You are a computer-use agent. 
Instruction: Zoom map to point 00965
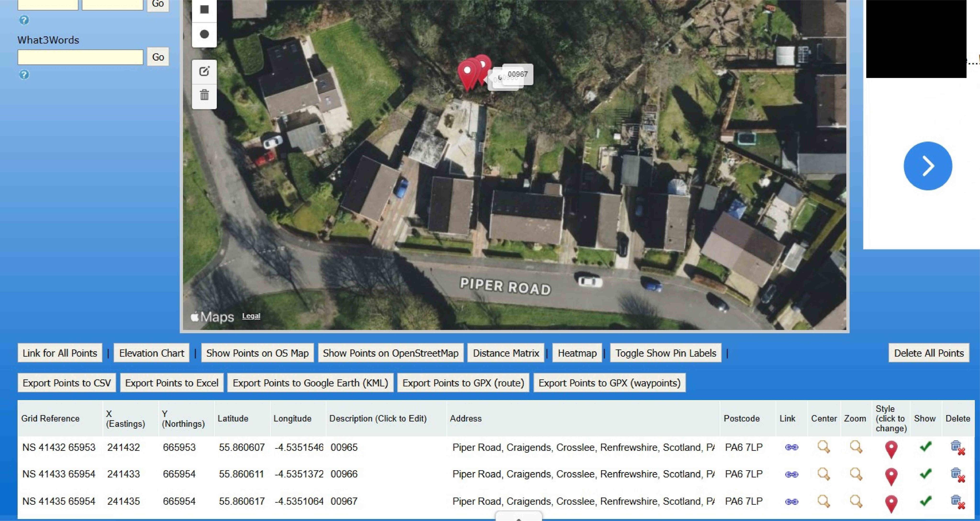click(x=856, y=447)
